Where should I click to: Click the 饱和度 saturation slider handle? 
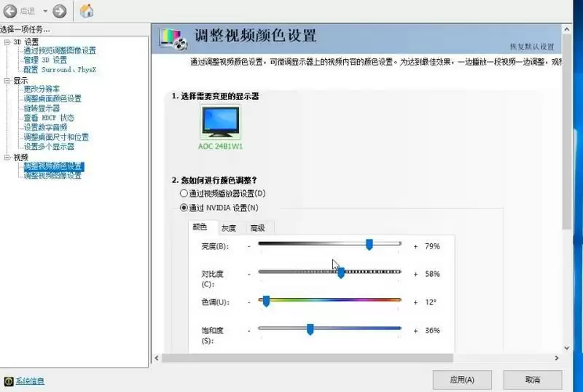coord(310,329)
